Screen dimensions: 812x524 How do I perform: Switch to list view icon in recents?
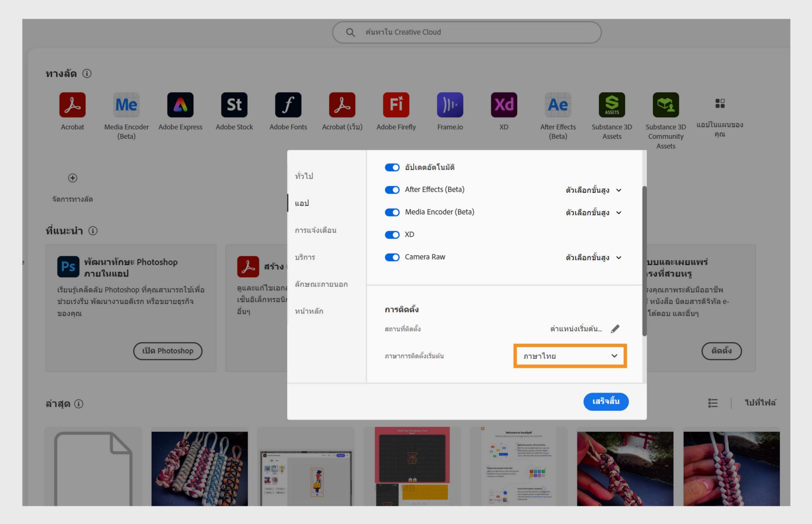coord(713,403)
